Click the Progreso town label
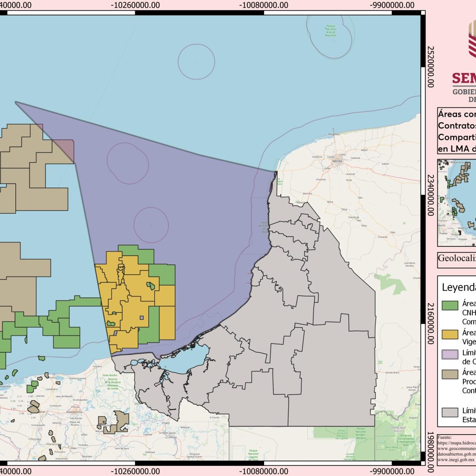Image resolution: width=476 pixels, height=476 pixels. 334,134
